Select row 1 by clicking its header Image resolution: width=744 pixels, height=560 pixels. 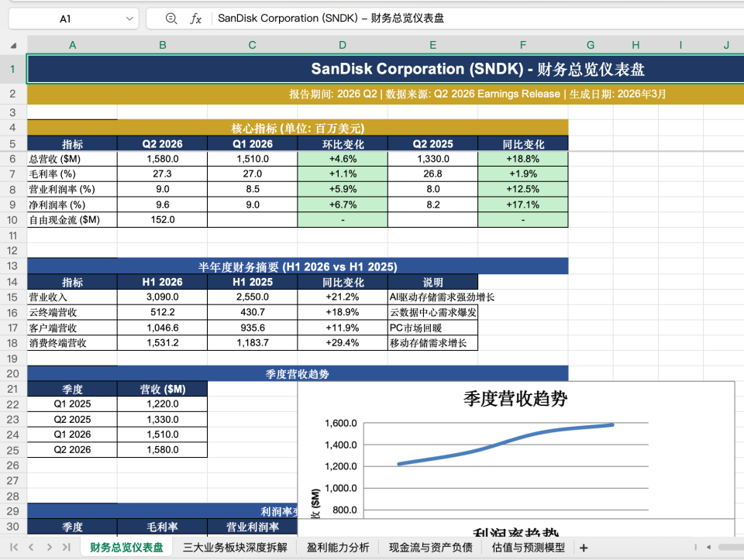pos(12,69)
